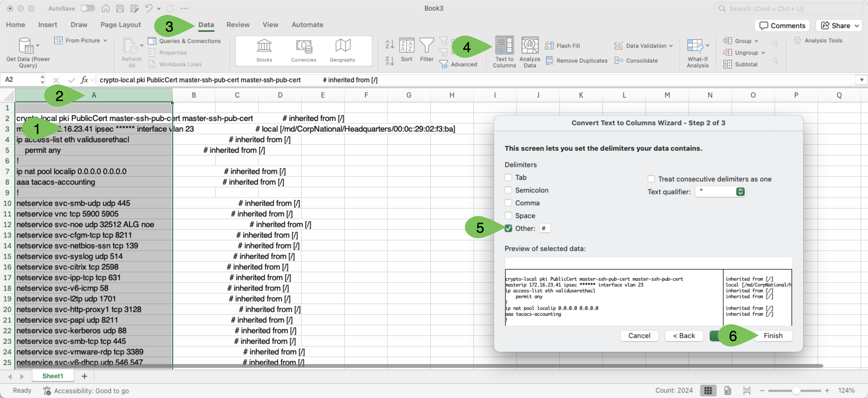Check the Space delimiter box
Viewport: 868px width, 398px height.
click(x=508, y=215)
